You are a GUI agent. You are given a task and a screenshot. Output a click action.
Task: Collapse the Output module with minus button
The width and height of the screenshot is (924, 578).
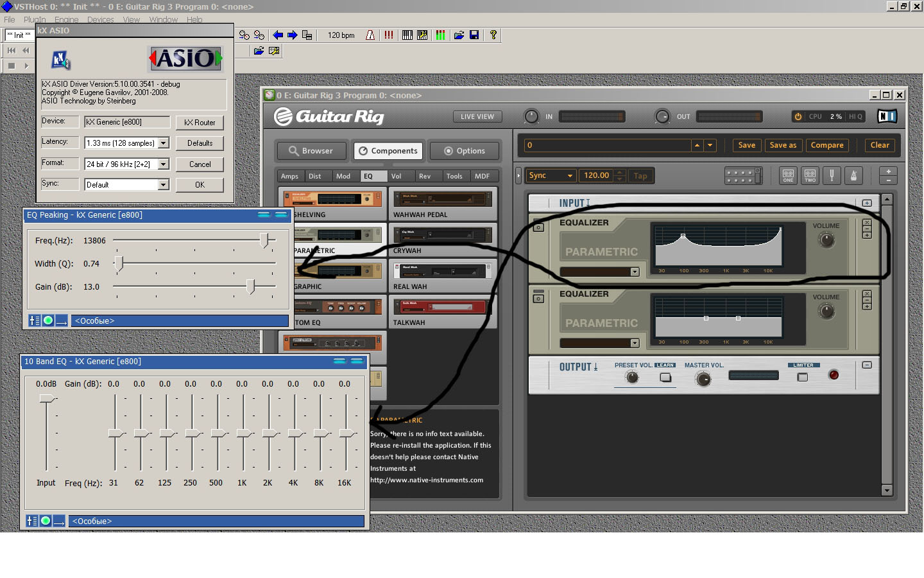pyautogui.click(x=867, y=365)
